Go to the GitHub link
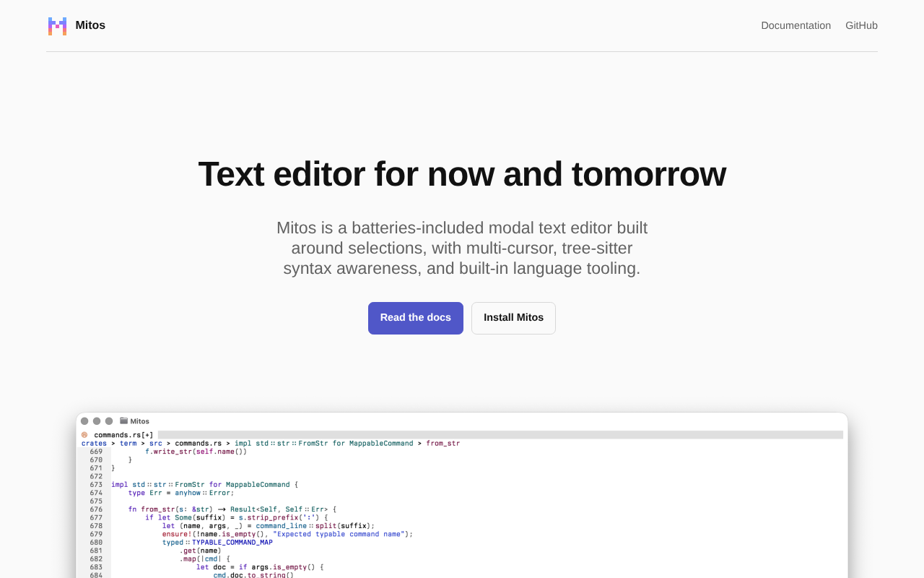Image resolution: width=924 pixels, height=578 pixels. [861, 25]
